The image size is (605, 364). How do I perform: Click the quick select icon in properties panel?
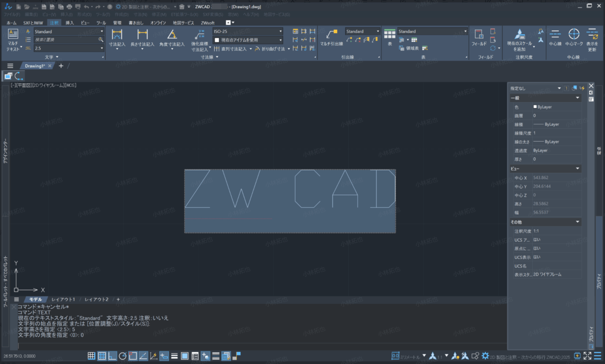pos(582,88)
